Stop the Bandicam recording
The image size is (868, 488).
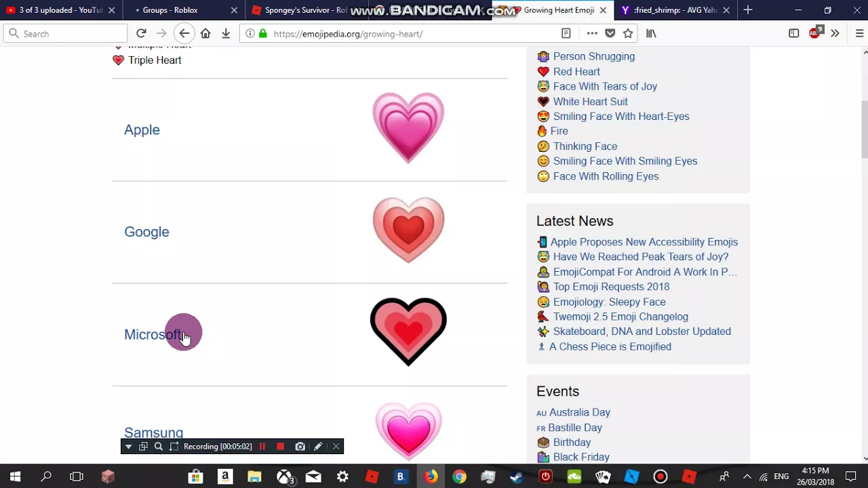pos(280,446)
